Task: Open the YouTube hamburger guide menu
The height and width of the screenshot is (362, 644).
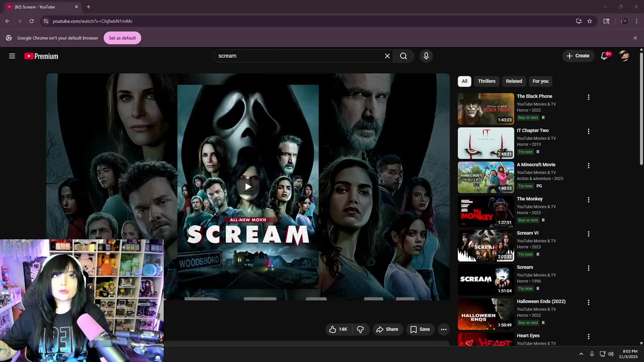Action: click(x=12, y=56)
